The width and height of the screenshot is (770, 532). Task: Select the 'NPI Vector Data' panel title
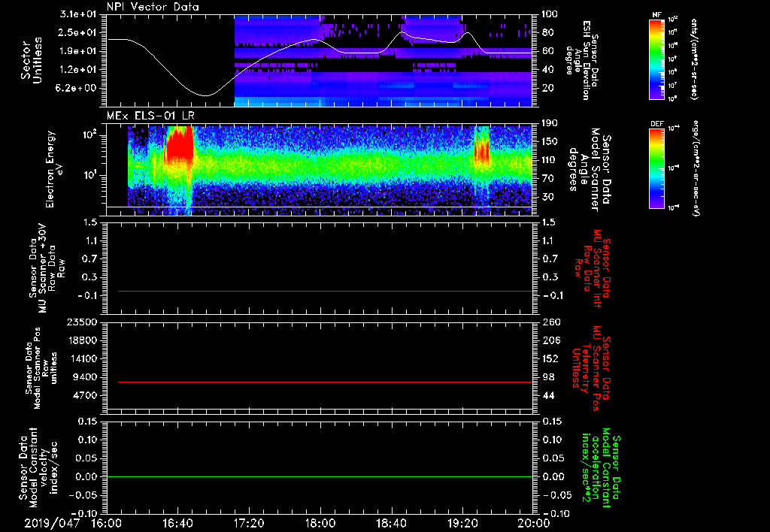tap(153, 7)
